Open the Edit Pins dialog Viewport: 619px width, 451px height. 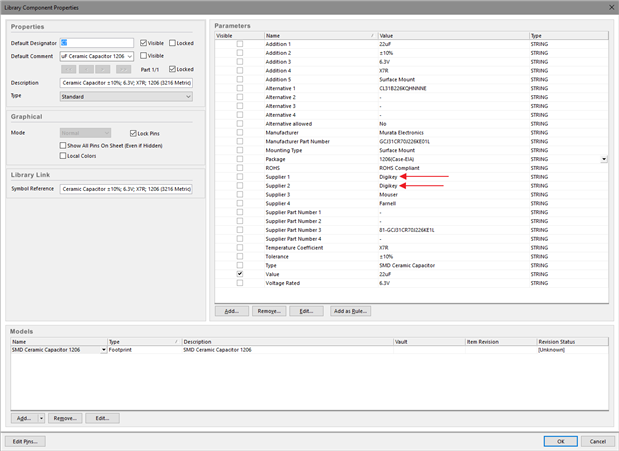tap(25, 441)
